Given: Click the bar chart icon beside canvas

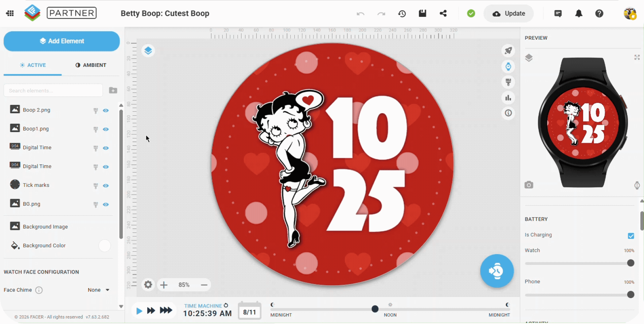Looking at the screenshot, I should pos(508,98).
